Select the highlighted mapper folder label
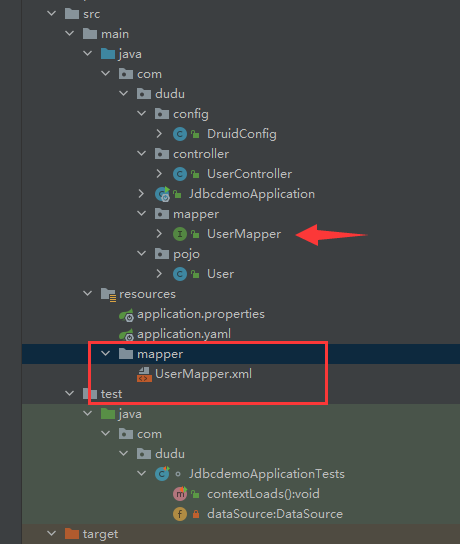This screenshot has height=544, width=460. point(160,354)
